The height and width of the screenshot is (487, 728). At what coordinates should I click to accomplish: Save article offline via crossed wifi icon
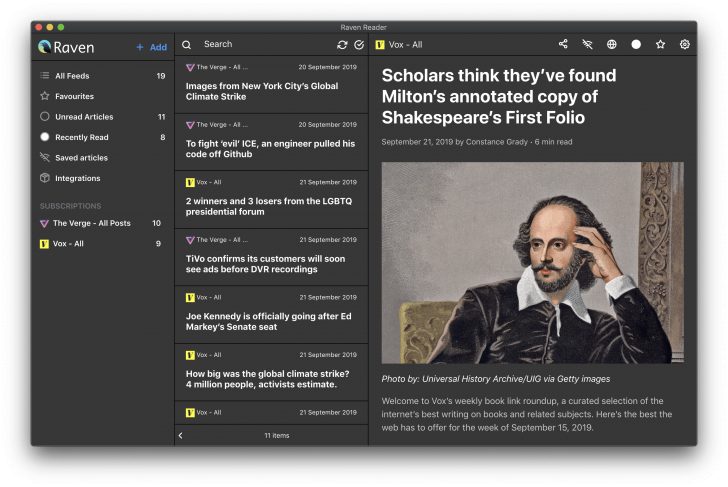coord(587,44)
